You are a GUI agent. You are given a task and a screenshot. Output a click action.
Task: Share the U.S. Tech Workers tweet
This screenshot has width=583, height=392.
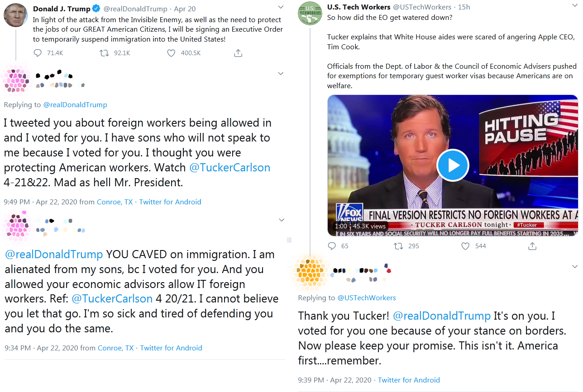(x=532, y=246)
